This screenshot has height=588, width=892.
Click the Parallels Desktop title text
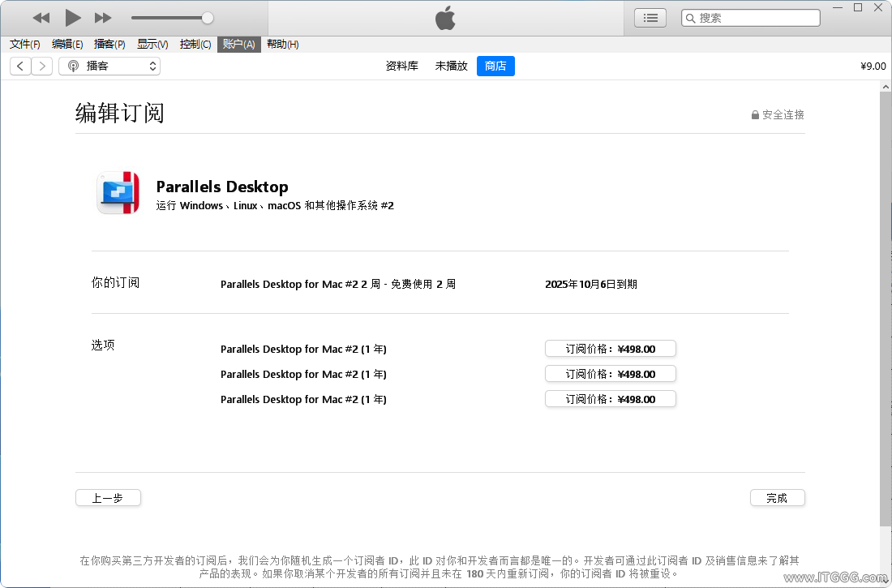(222, 187)
